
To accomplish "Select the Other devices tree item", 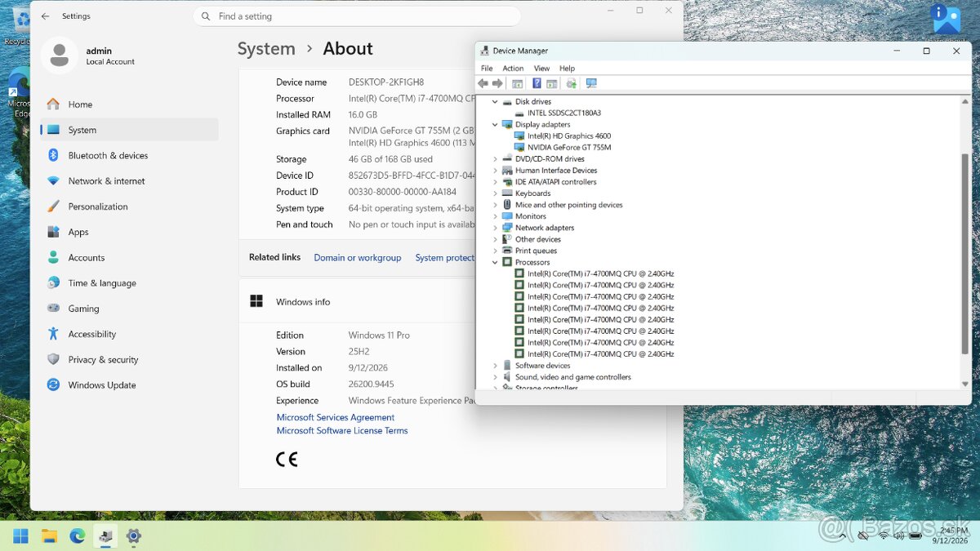I will [x=538, y=239].
